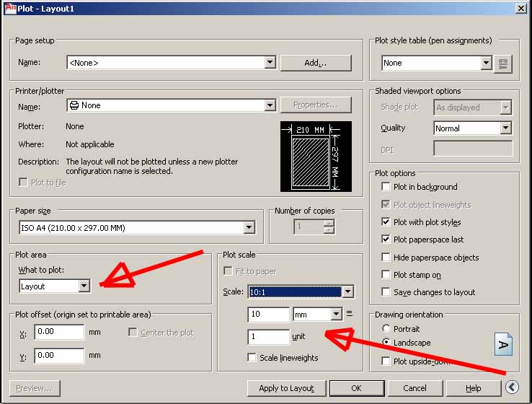Expand the shaded viewport Quality dropdown
The height and width of the screenshot is (404, 532).
tap(505, 128)
